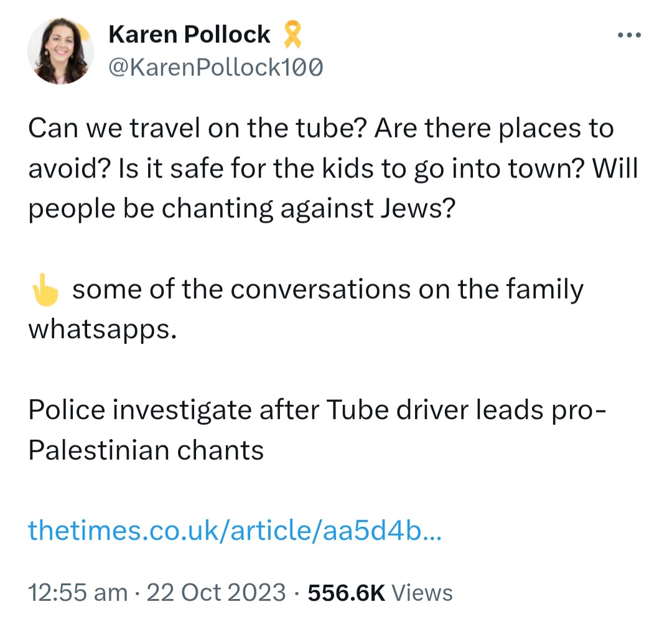Click the text "people be chanting against Jews?"

tap(241, 209)
